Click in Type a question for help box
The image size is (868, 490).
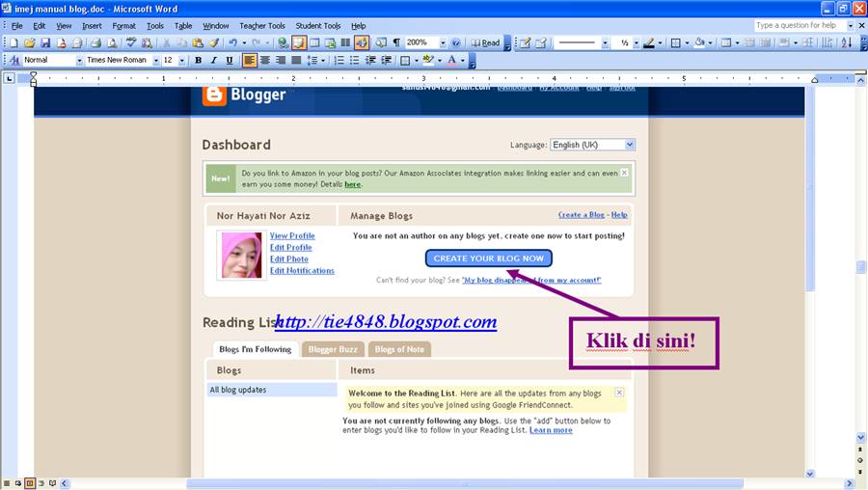click(800, 25)
